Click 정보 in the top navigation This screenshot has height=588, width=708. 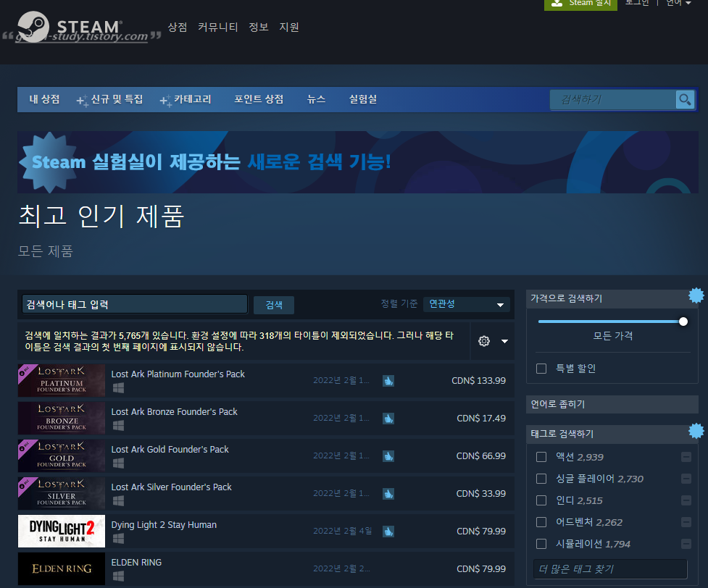(x=259, y=27)
